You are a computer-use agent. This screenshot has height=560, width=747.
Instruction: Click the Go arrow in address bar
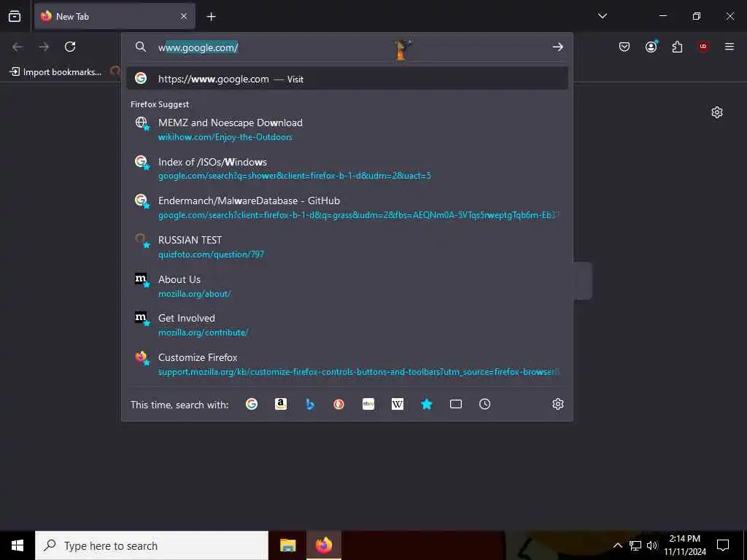[x=558, y=47]
